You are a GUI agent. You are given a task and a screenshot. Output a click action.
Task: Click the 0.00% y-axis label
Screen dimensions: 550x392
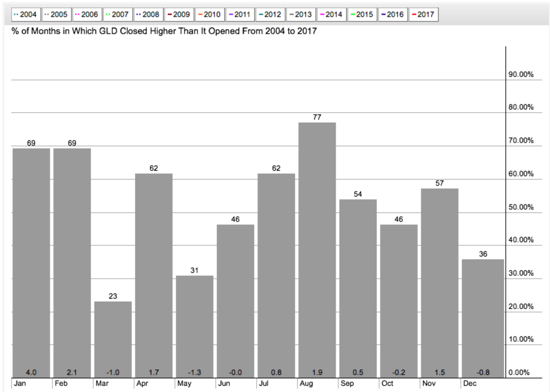tap(519, 373)
